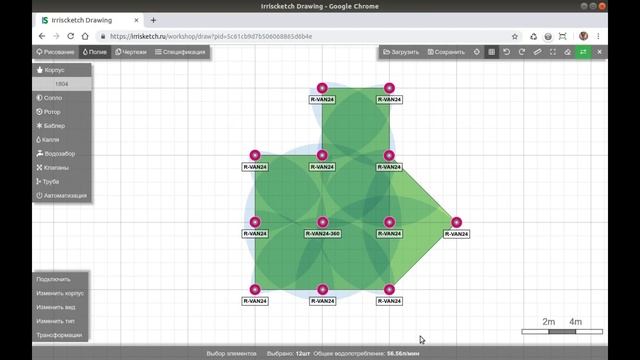Open the Труба (pipe) menu item
Viewport: 640px width, 360px height.
(62, 181)
